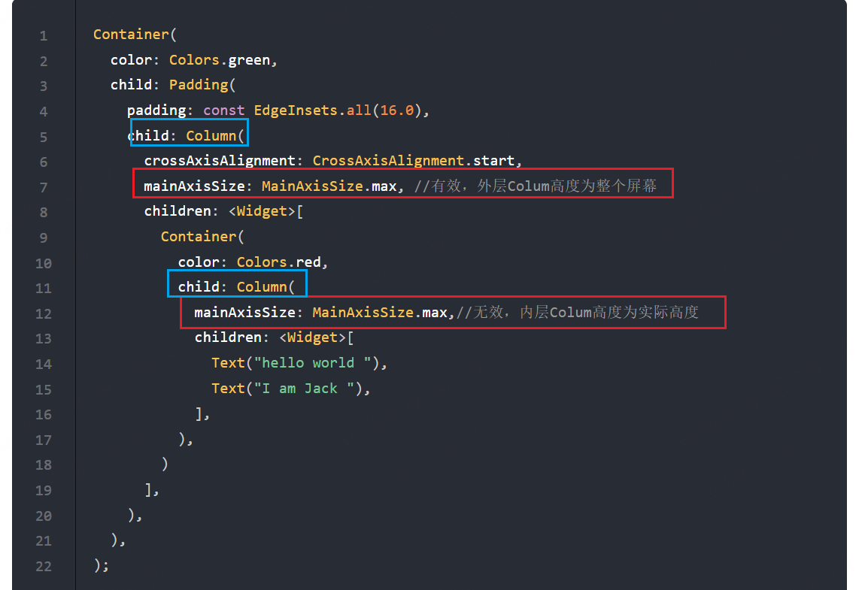Click 'Colors.red' on line 10

(x=278, y=262)
